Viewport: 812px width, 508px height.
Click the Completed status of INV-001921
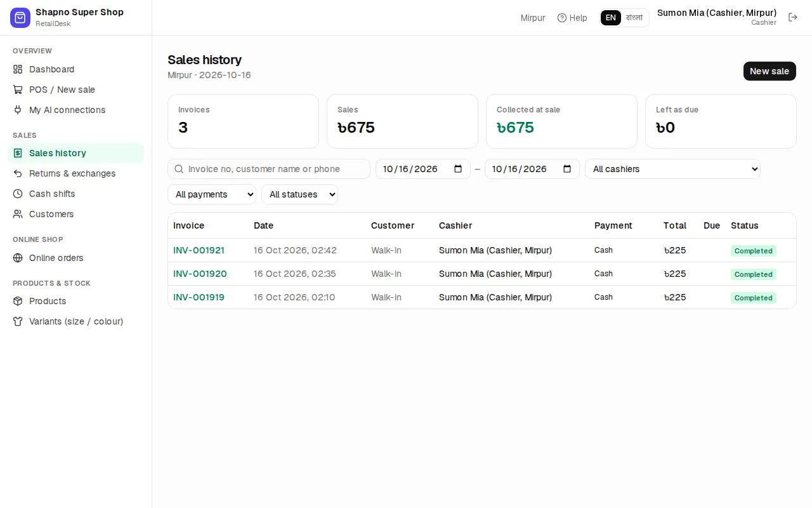[754, 251]
